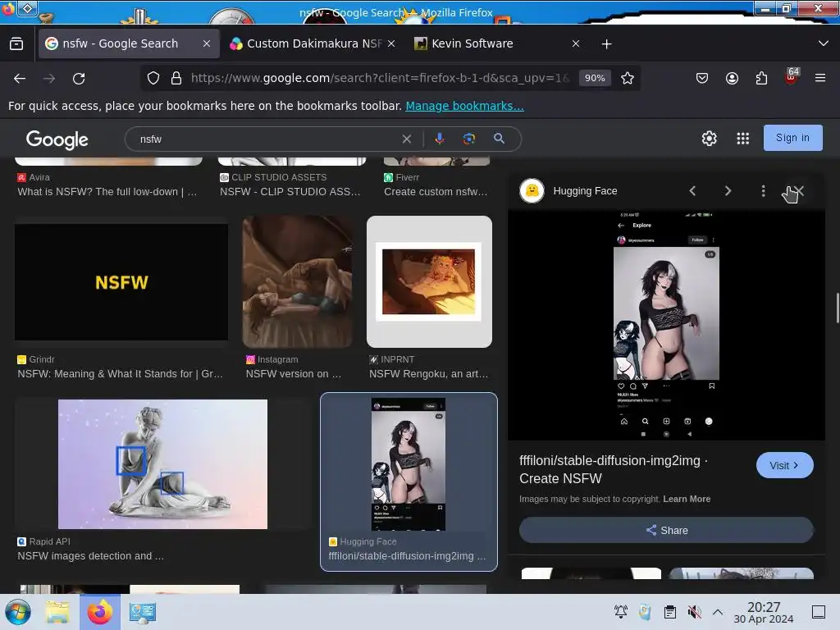Show next image in preview panel
This screenshot has height=630, width=840.
728,190
